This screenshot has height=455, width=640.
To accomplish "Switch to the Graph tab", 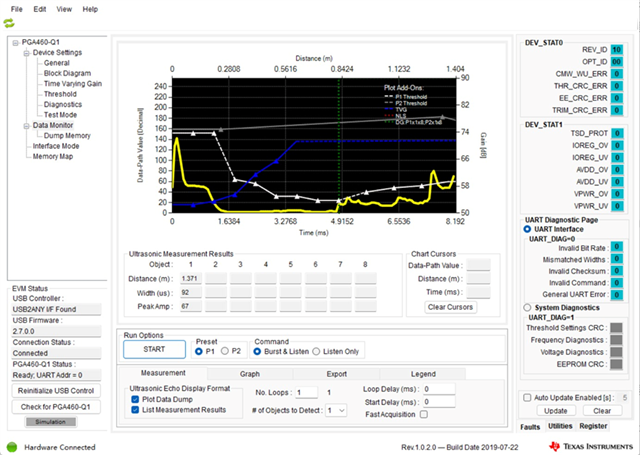I will click(250, 374).
